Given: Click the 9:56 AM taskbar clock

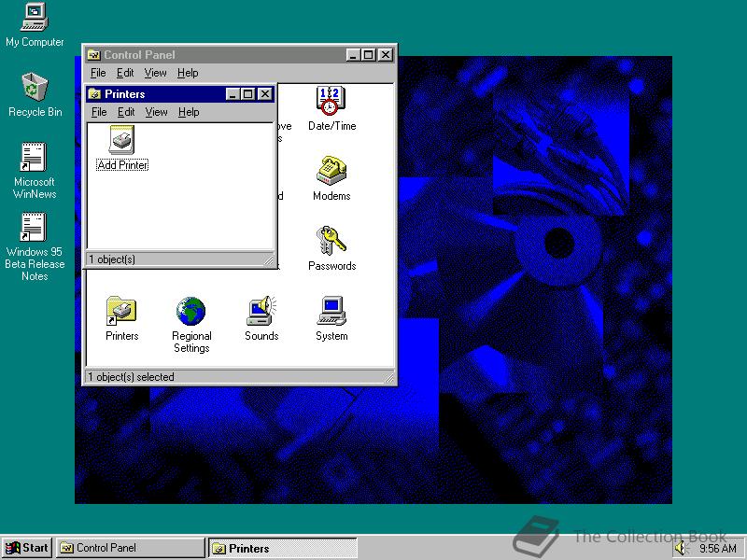Looking at the screenshot, I should pos(717,549).
